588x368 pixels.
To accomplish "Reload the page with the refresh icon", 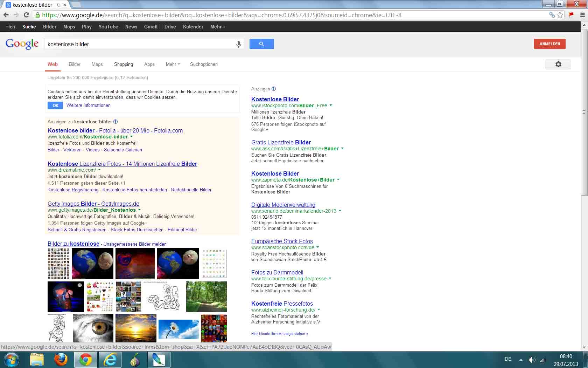I will [26, 15].
